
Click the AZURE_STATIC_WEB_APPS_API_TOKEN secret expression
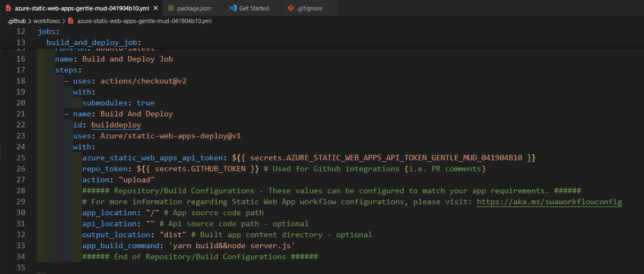(384, 158)
